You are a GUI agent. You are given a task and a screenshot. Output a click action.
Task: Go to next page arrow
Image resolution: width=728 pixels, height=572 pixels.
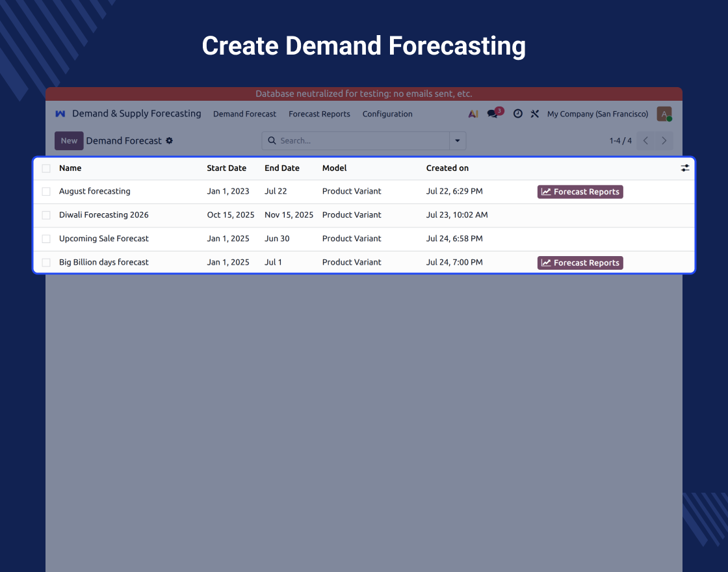tap(664, 140)
